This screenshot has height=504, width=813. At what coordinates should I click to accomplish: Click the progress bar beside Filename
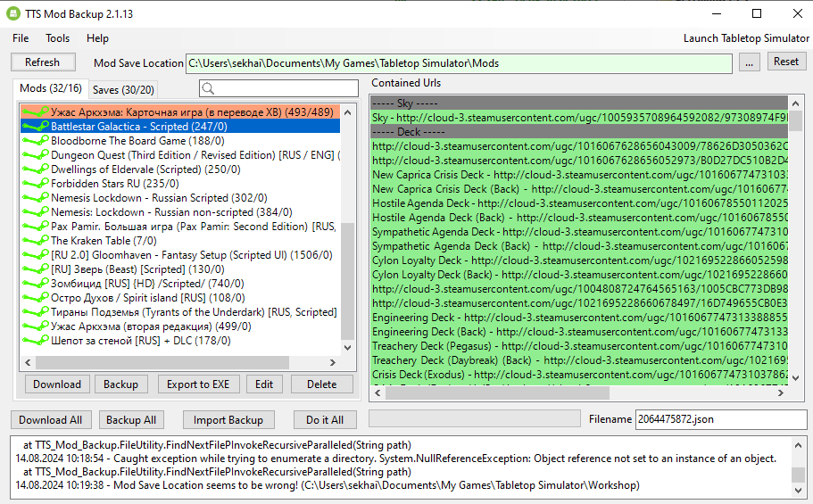pos(475,418)
